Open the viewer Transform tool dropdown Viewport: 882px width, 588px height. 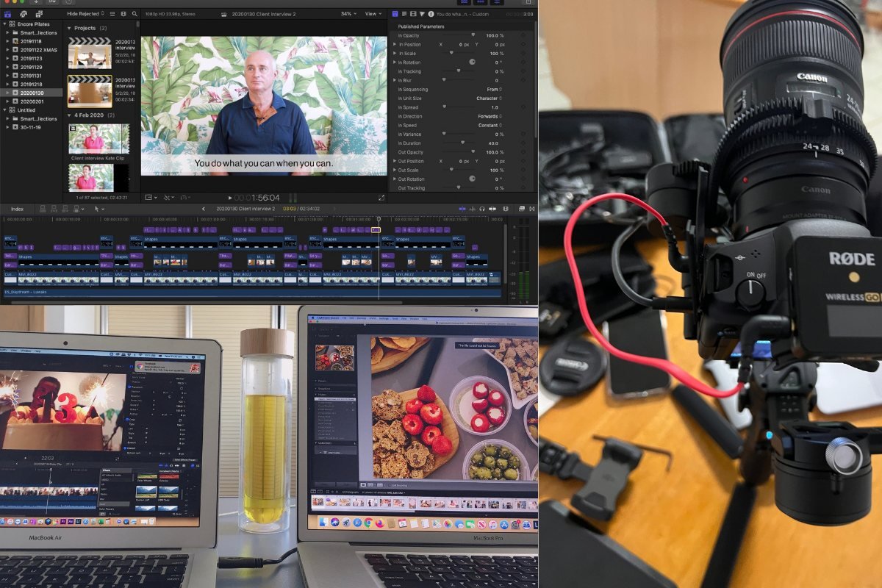151,197
